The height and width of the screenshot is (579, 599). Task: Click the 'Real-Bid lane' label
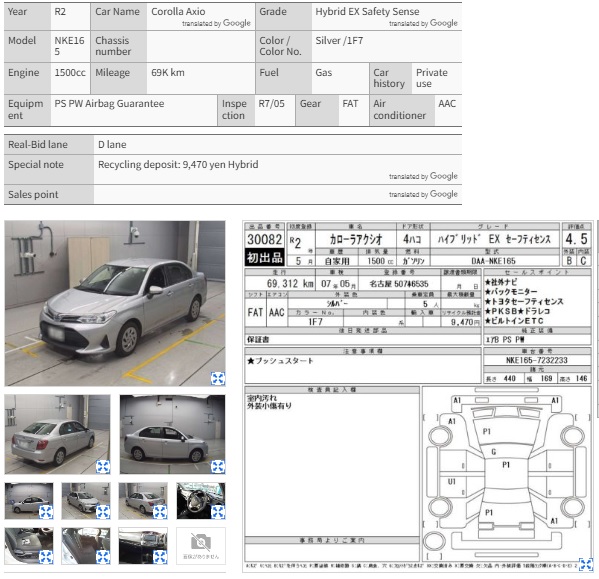(38, 144)
